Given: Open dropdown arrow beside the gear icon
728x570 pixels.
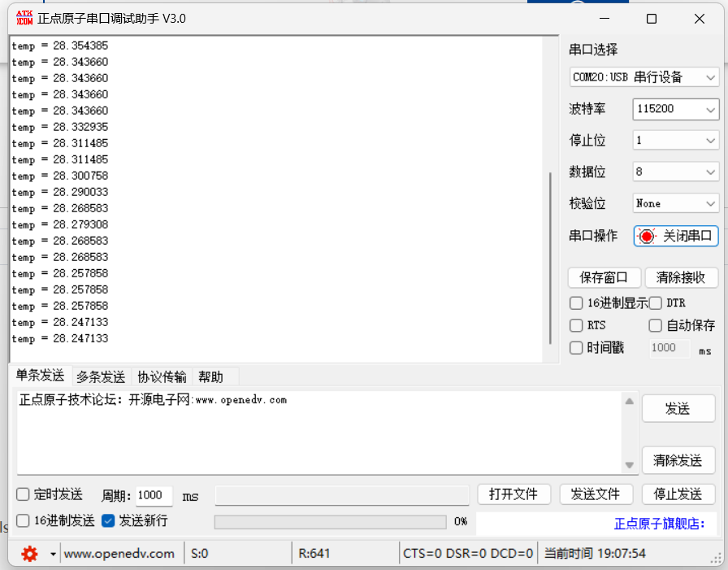Looking at the screenshot, I should (x=53, y=554).
